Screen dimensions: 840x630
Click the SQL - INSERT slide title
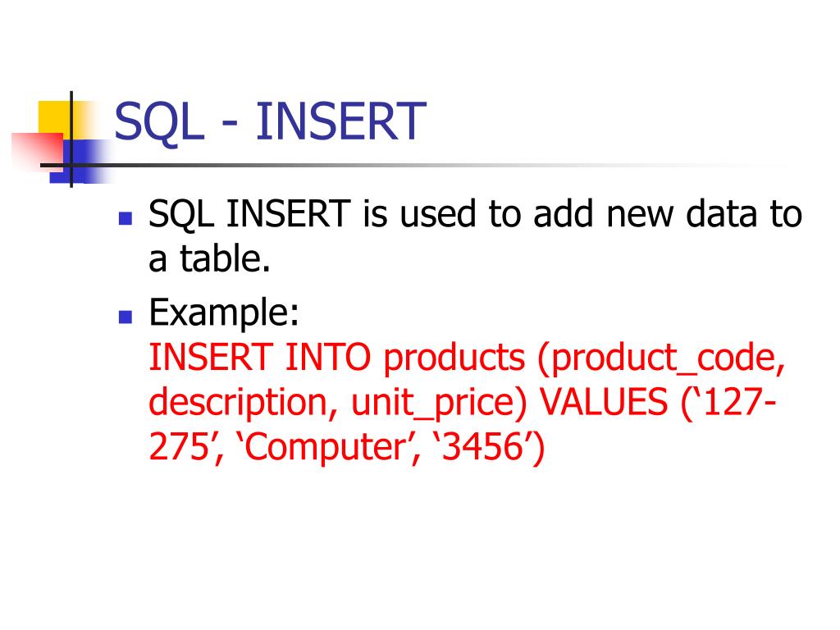click(270, 123)
